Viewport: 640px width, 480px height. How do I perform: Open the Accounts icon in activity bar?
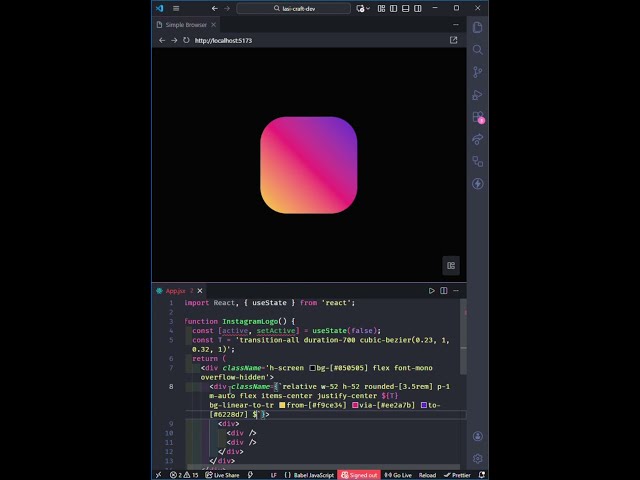coord(477,436)
